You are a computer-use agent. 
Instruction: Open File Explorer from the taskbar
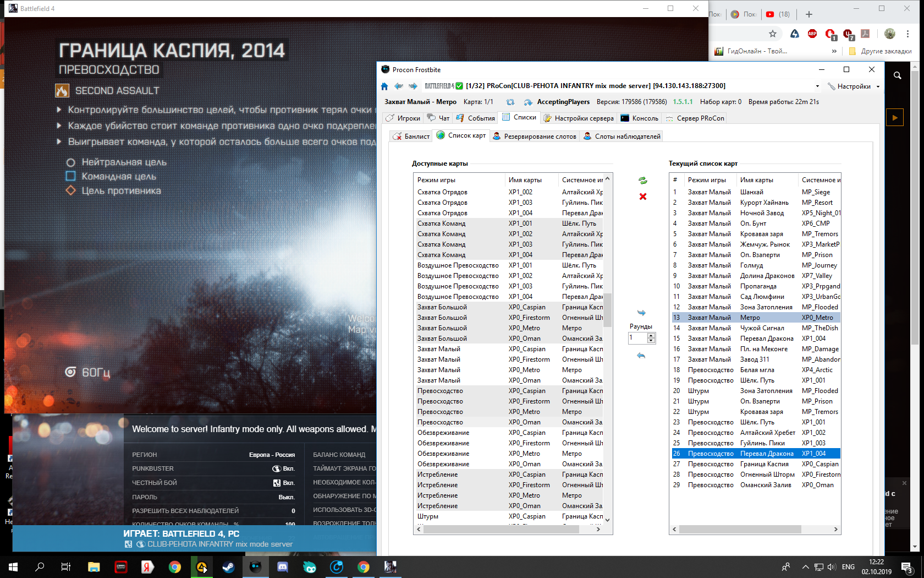[94, 566]
